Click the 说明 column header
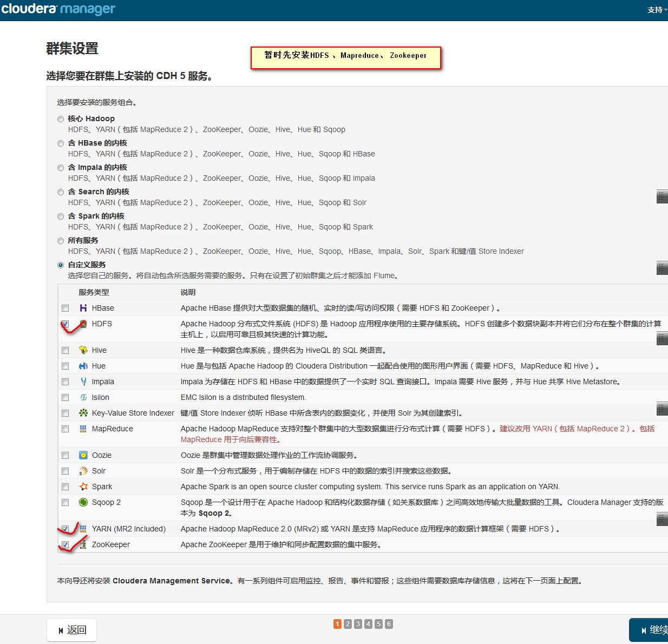Viewport: 668px width, 644px height. point(188,292)
